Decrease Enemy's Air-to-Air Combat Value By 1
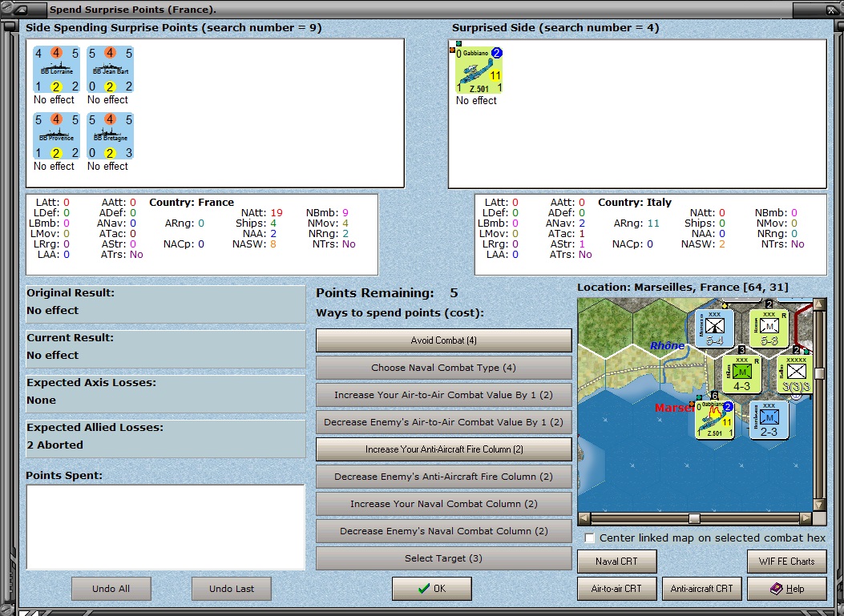Viewport: 844px width, 616px height. coord(443,422)
